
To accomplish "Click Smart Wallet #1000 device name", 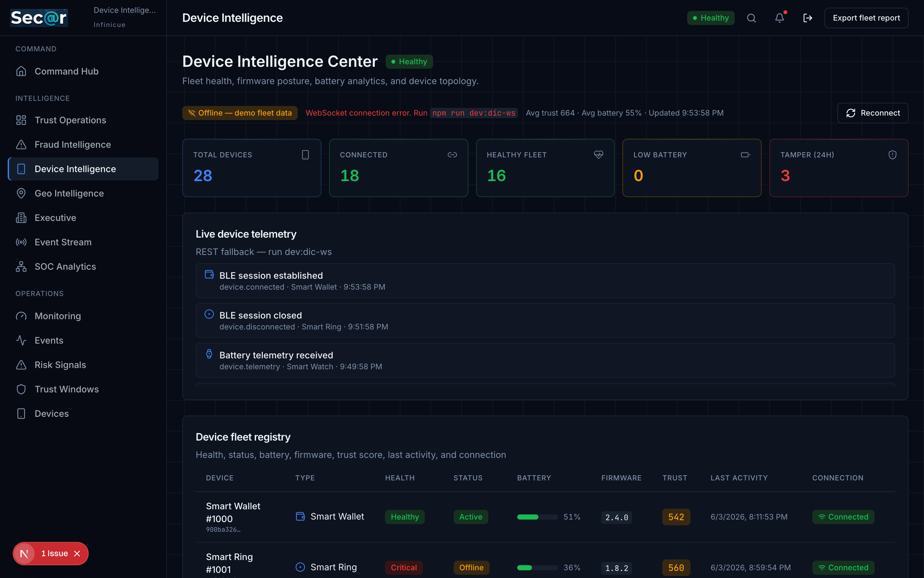I will [233, 512].
